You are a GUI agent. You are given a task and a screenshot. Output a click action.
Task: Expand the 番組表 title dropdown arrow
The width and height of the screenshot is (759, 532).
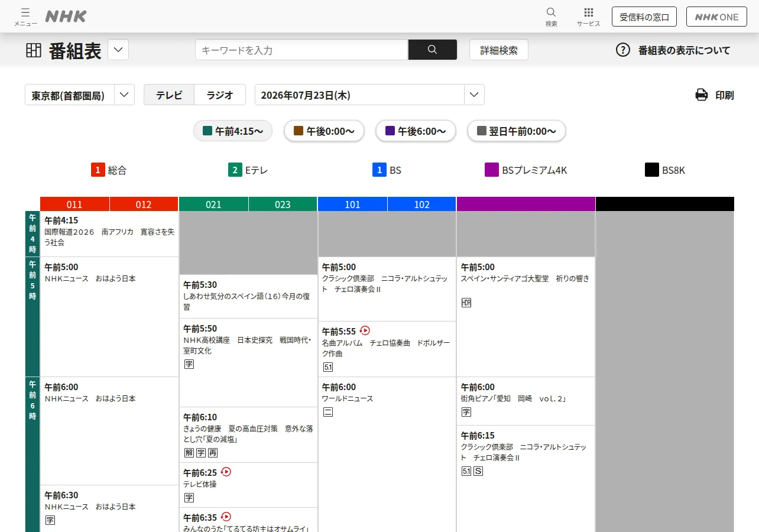tap(118, 50)
